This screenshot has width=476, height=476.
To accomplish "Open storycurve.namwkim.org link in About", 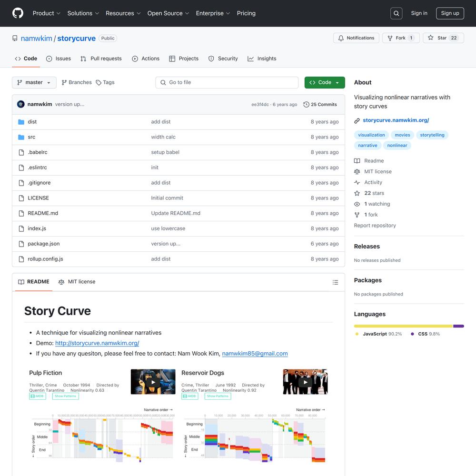I will coord(396,120).
